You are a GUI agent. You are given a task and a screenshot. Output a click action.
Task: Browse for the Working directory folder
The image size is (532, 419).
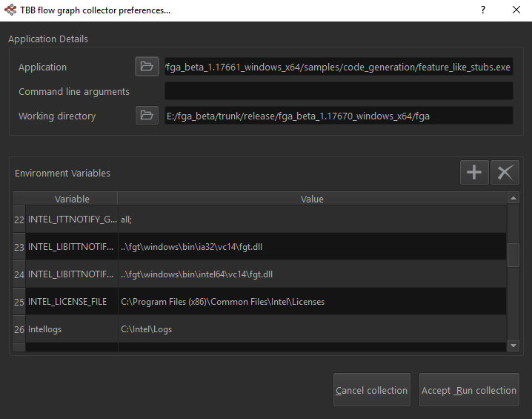pos(147,116)
